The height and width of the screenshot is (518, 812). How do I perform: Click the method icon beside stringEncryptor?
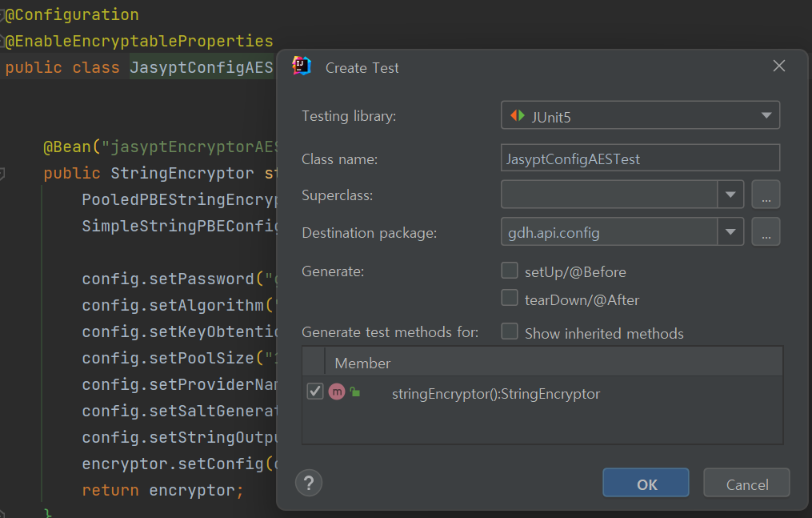pyautogui.click(x=337, y=392)
